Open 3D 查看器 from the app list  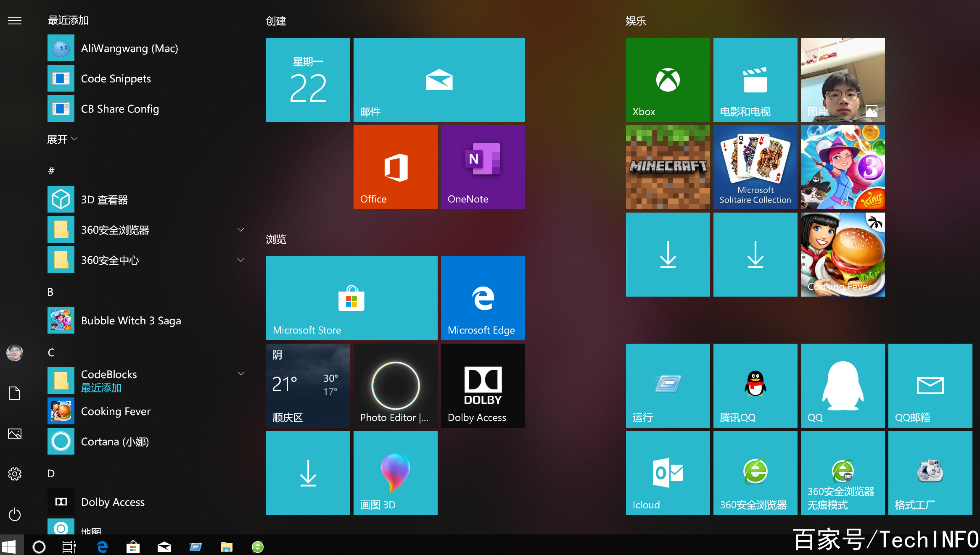(147, 200)
